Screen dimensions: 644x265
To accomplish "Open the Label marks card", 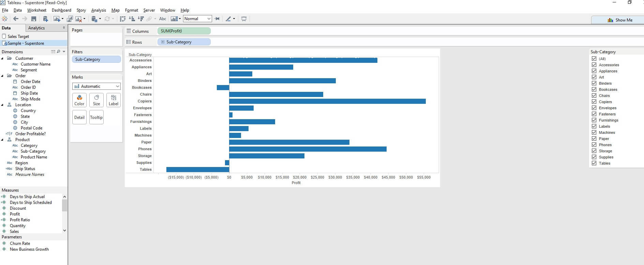I will pyautogui.click(x=114, y=100).
